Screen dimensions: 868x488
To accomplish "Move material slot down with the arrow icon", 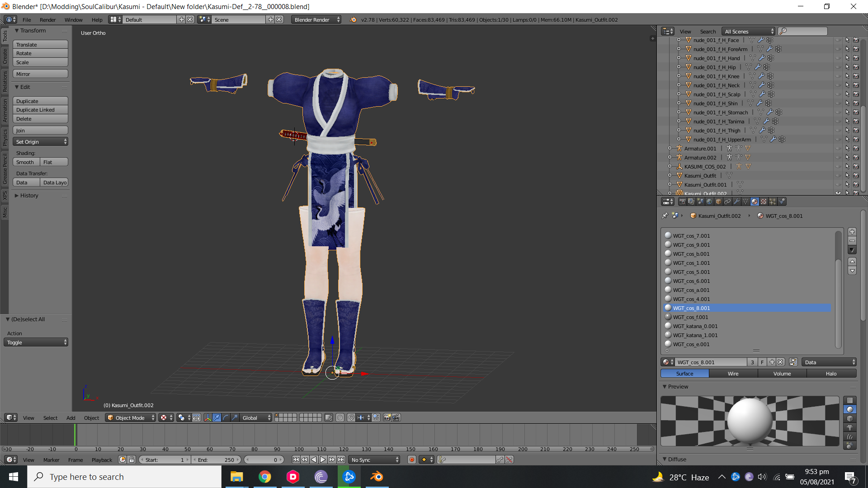I will [x=852, y=271].
